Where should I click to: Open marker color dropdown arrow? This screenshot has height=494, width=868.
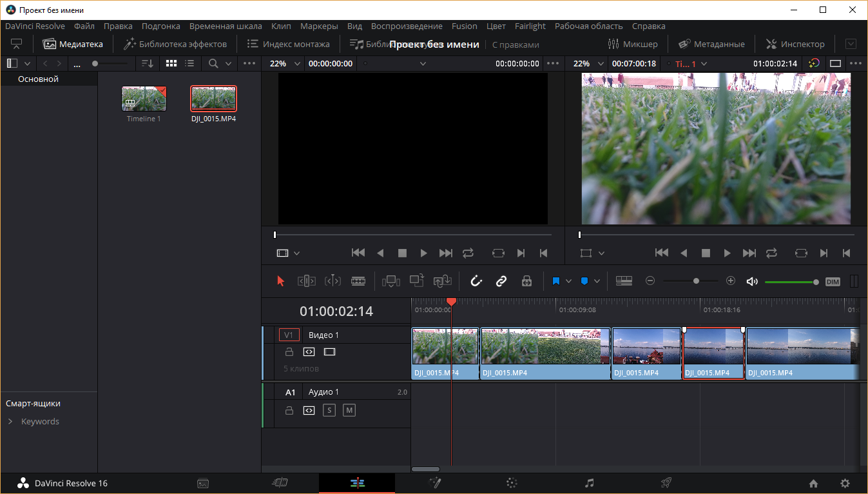tap(597, 281)
